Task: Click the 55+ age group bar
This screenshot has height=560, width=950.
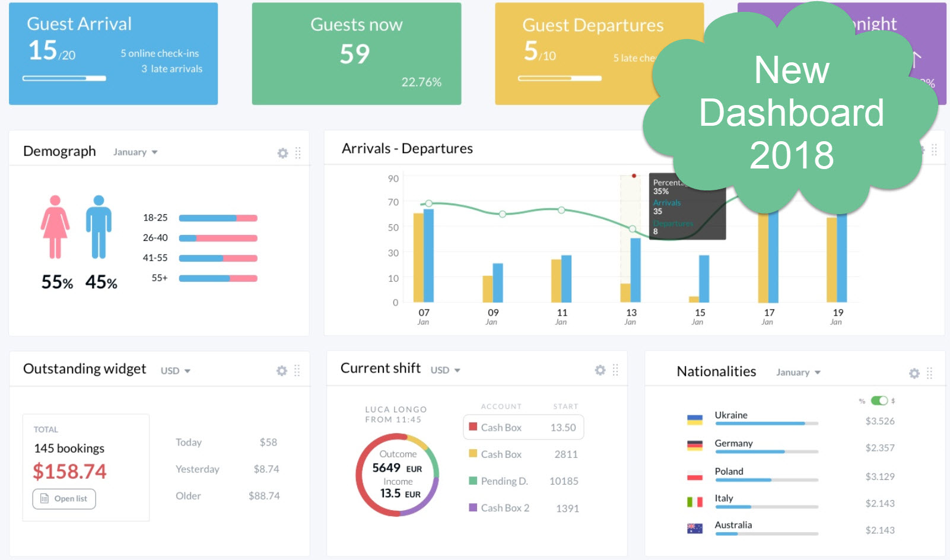Action: point(218,279)
